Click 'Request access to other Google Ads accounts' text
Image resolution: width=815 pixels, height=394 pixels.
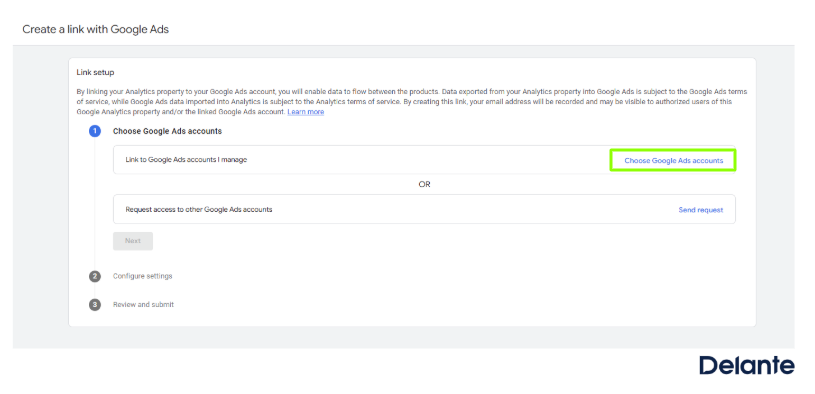(199, 209)
